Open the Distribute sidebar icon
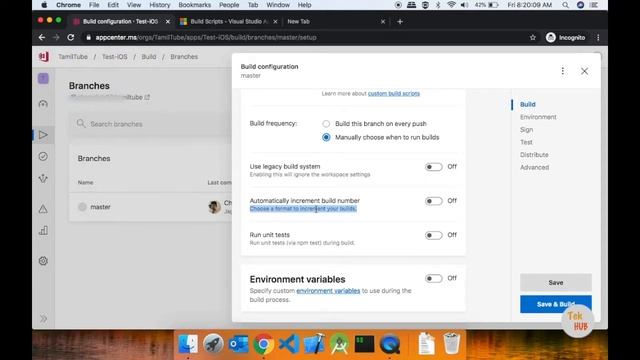640x360 pixels. (x=43, y=178)
